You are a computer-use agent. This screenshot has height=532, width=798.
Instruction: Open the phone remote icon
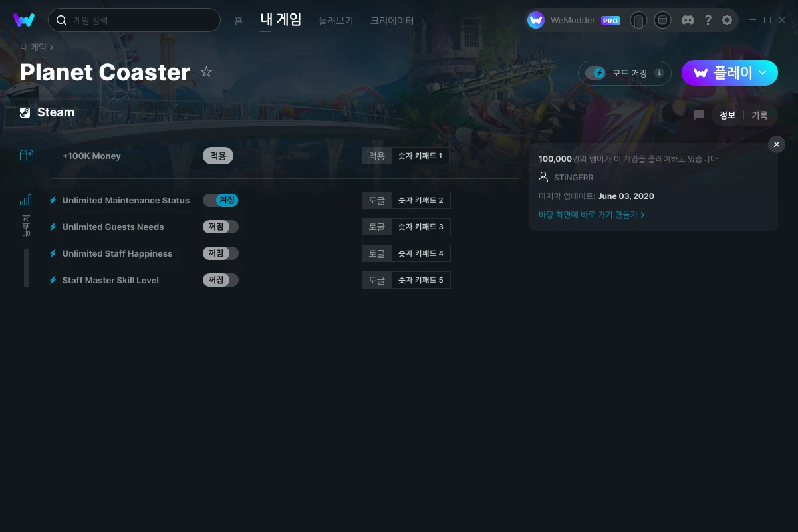tap(638, 20)
